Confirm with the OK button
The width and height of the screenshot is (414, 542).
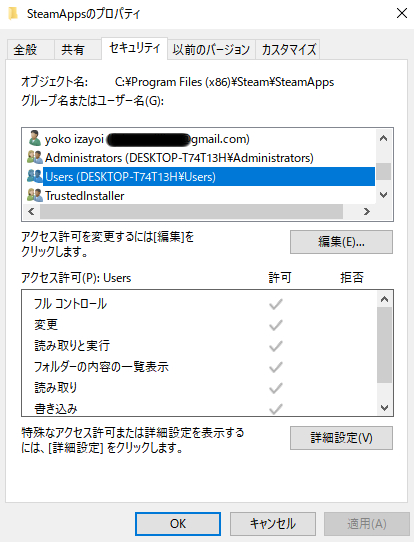[178, 524]
